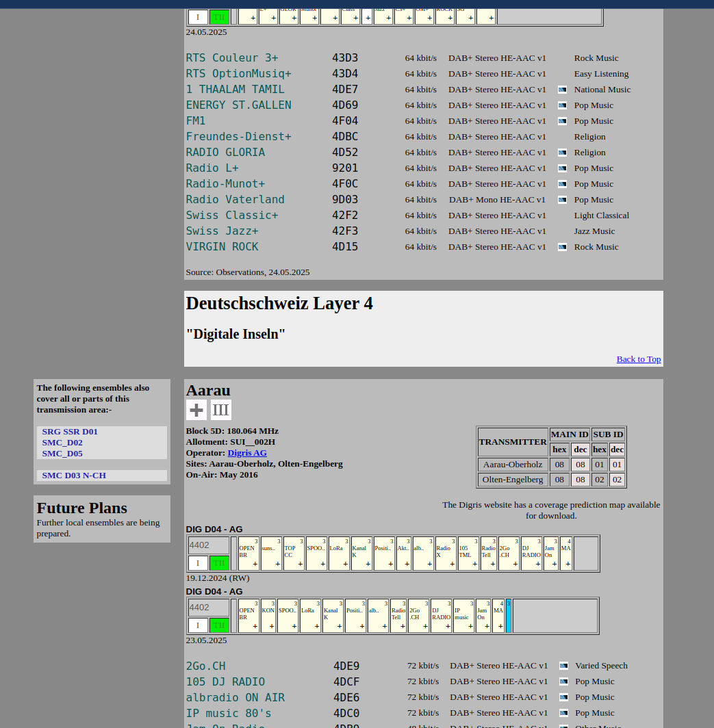Viewport: 714px width, 728px height.
Task: Click the 4402 field in 19.12.2024 ensemble
Action: coord(209,545)
